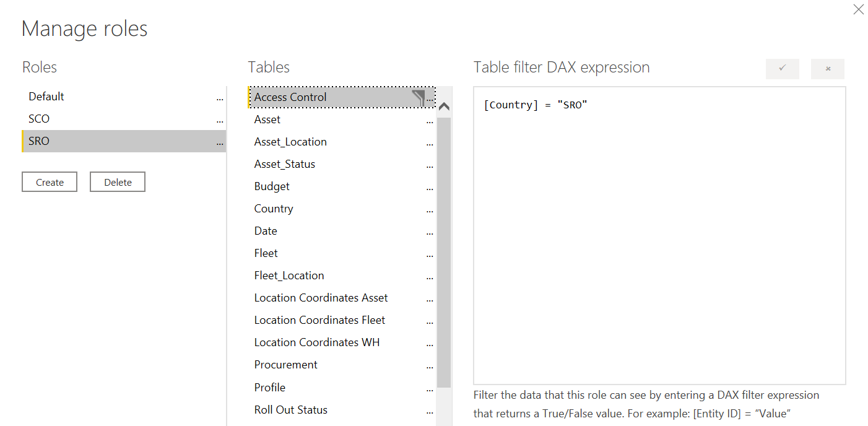Select the SCO role
Image resolution: width=868 pixels, height=426 pixels.
pos(124,119)
